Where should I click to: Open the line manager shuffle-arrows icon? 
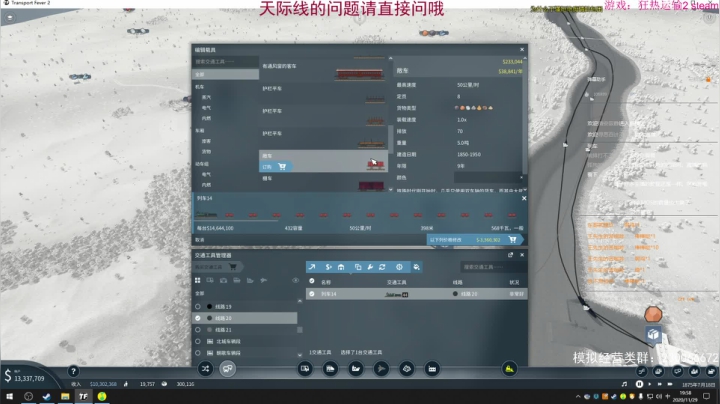205,369
